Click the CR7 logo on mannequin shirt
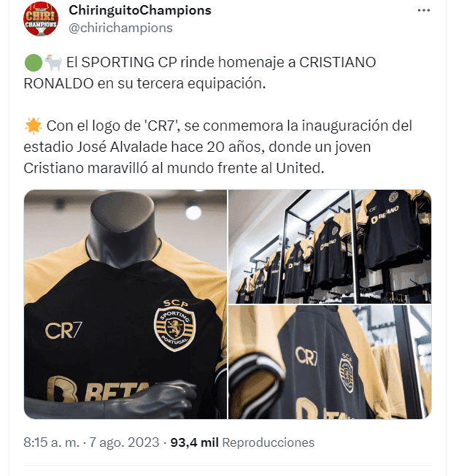The image size is (456, 476). (x=63, y=331)
